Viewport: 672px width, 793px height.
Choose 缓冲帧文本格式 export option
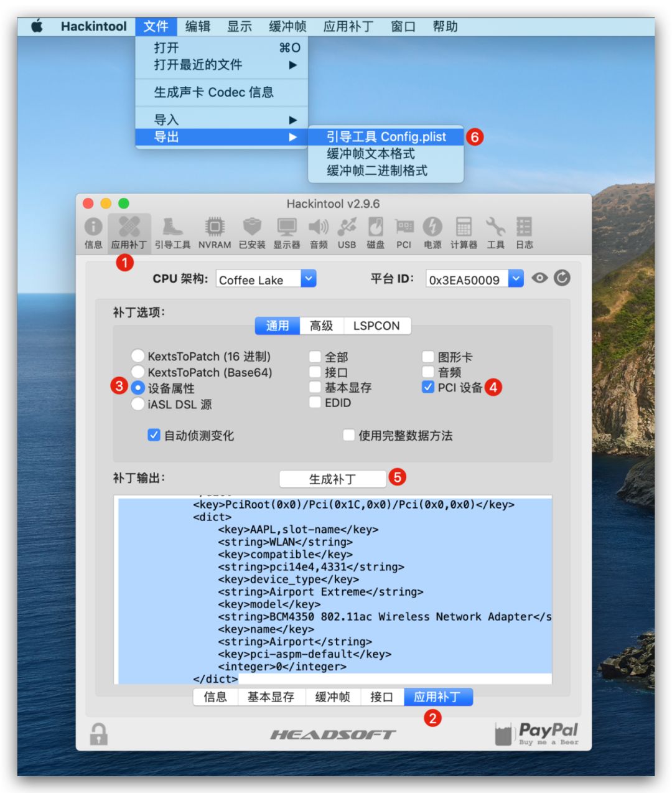pyautogui.click(x=386, y=154)
